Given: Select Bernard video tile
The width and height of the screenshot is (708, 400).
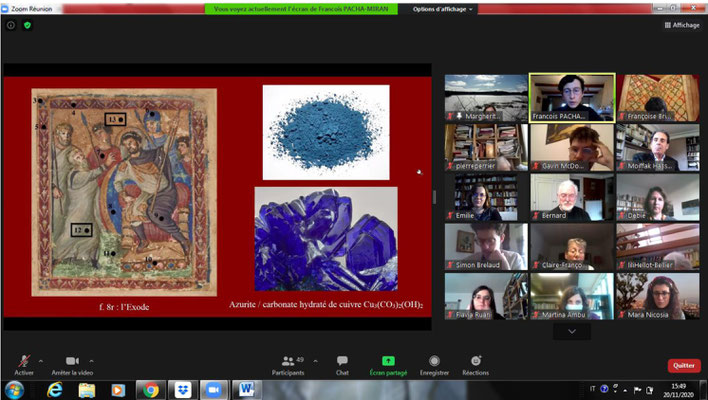Looking at the screenshot, I should pyautogui.click(x=572, y=197).
